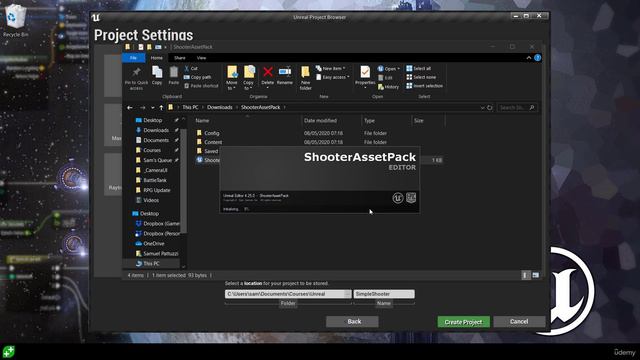Click the address bar refresh icon
Screen dimensions: 640x360
click(x=490, y=108)
